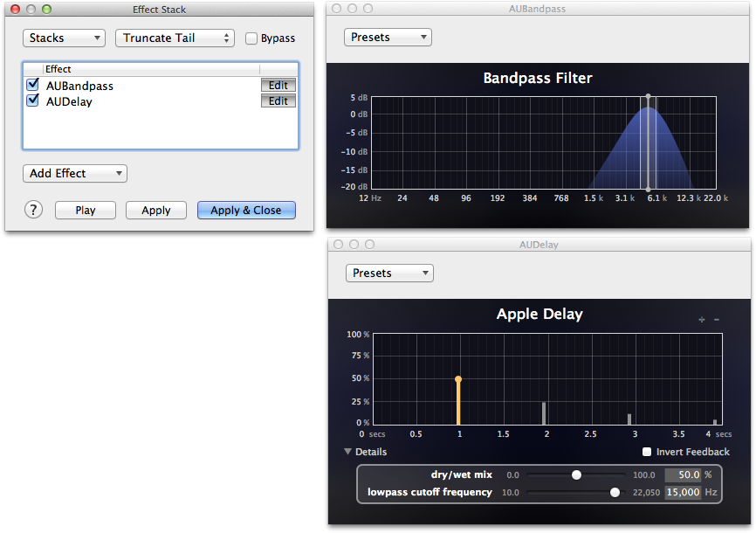Click the Play button

coord(86,211)
